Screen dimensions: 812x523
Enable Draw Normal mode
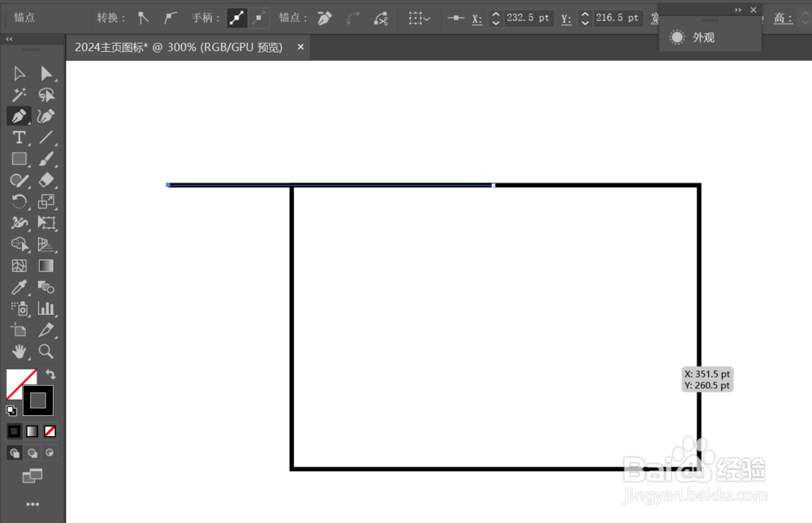[15, 453]
